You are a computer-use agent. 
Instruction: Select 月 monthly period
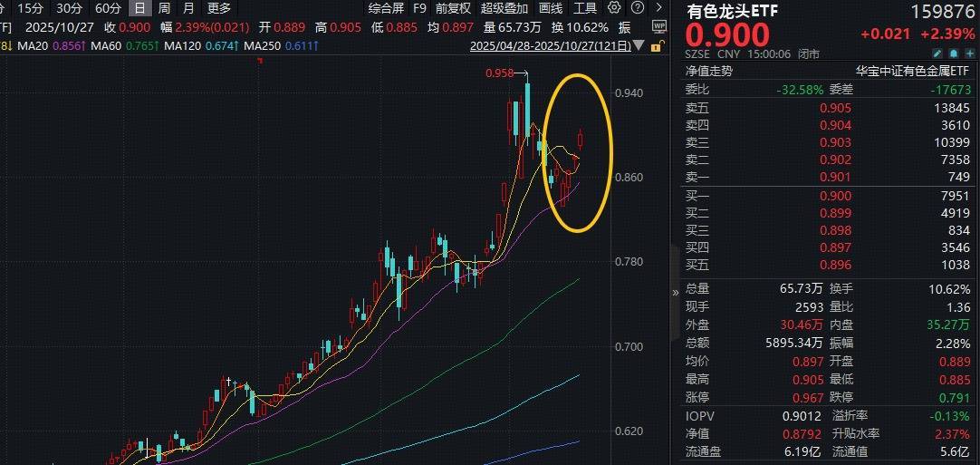[188, 8]
